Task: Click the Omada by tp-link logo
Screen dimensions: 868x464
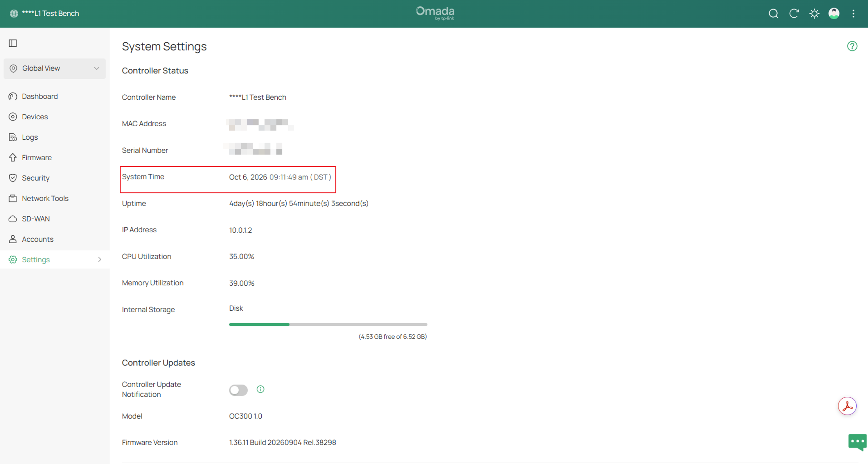Action: [x=435, y=13]
